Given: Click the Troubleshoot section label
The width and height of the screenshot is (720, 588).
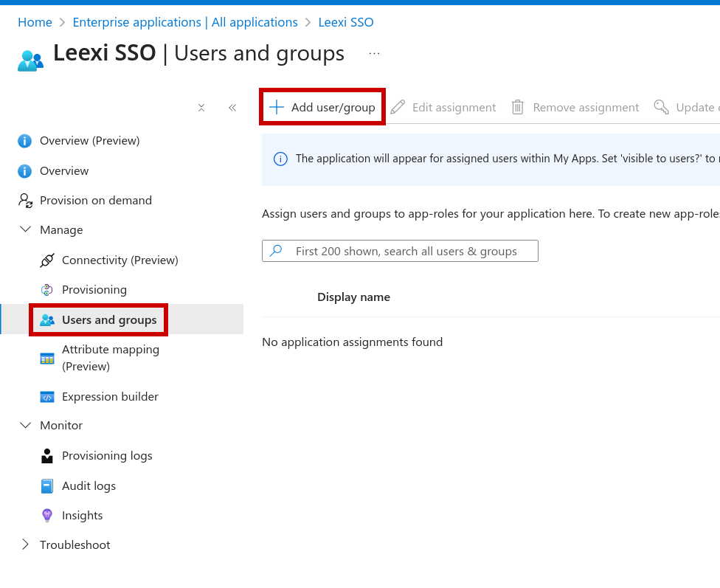Looking at the screenshot, I should (x=75, y=544).
